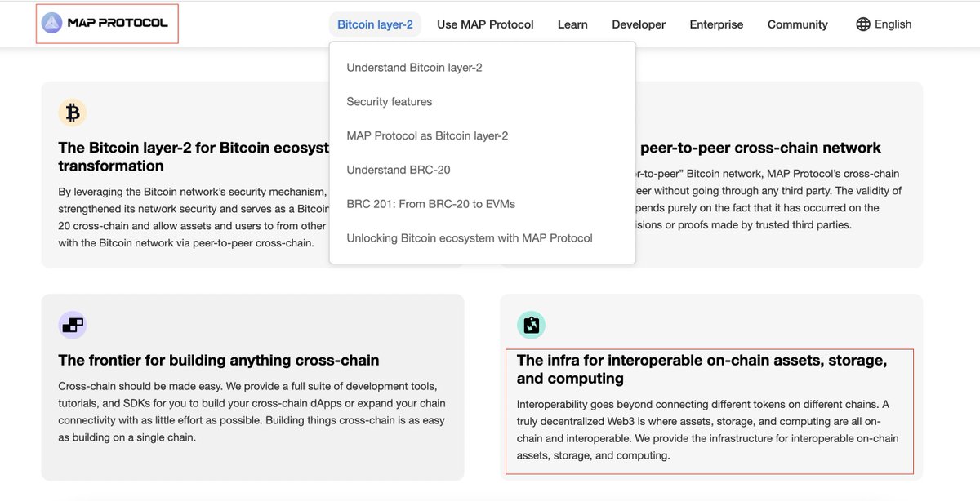
Task: Click the 'Interoperability goes beyond connecting' paragraph
Action: coord(708,429)
